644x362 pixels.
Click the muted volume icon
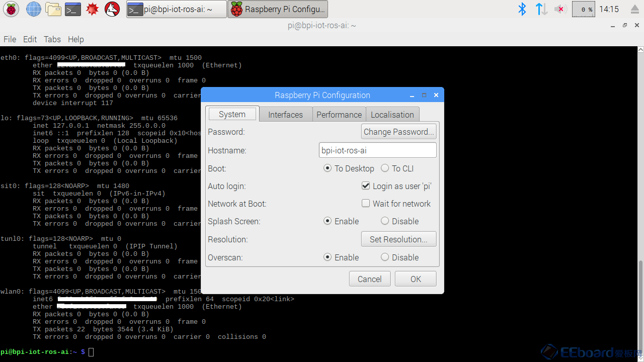click(560, 9)
